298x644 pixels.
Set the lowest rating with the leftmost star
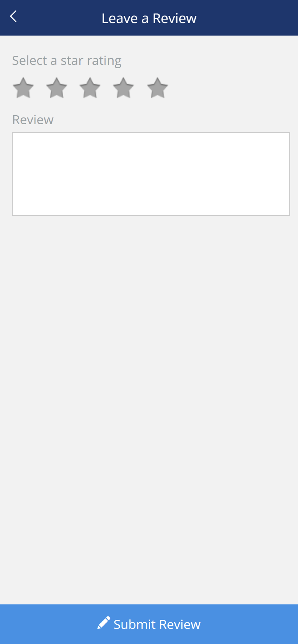(23, 88)
